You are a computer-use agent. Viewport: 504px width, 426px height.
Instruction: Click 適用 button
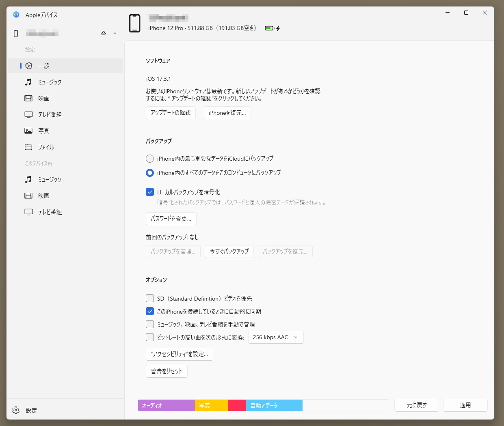coord(465,405)
